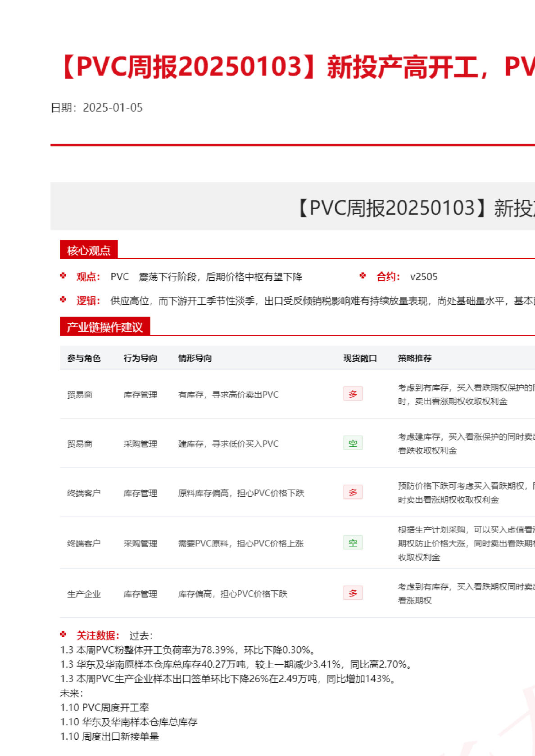Click the red bullet icon beside 关注数据

point(63,634)
